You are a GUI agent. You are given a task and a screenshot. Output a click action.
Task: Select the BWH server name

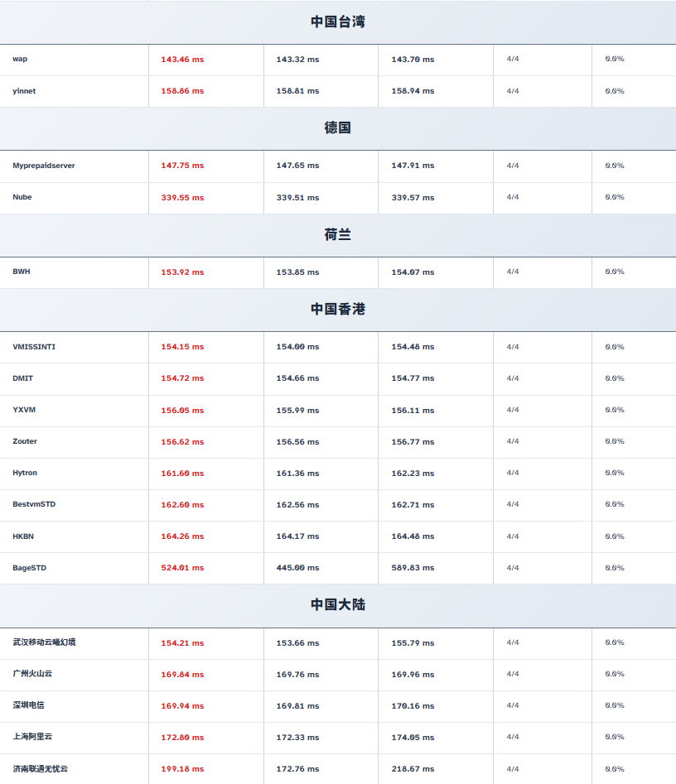[22, 272]
